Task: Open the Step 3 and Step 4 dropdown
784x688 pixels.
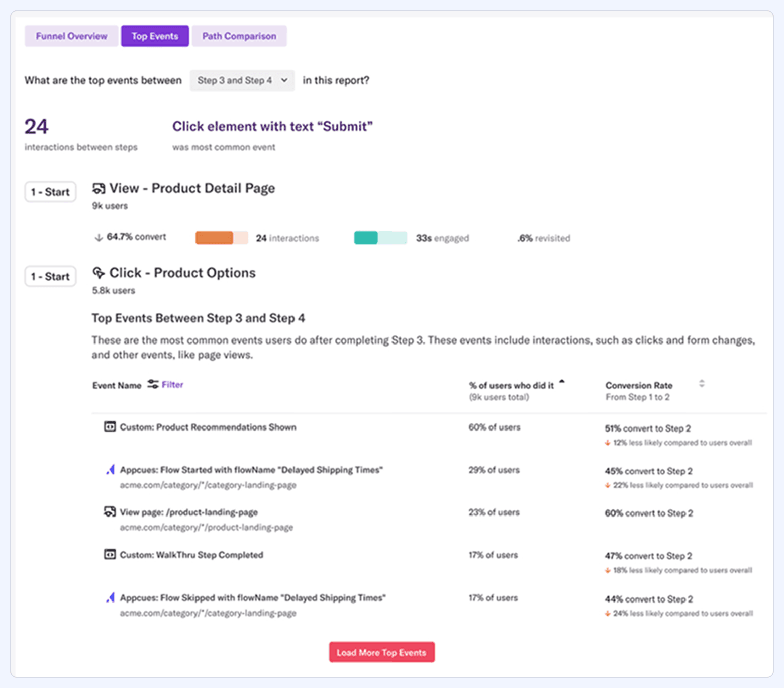Action: pos(242,80)
